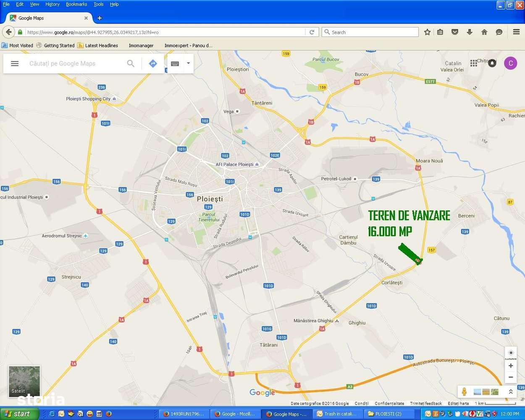Click the Google logo on the map

coord(262,392)
